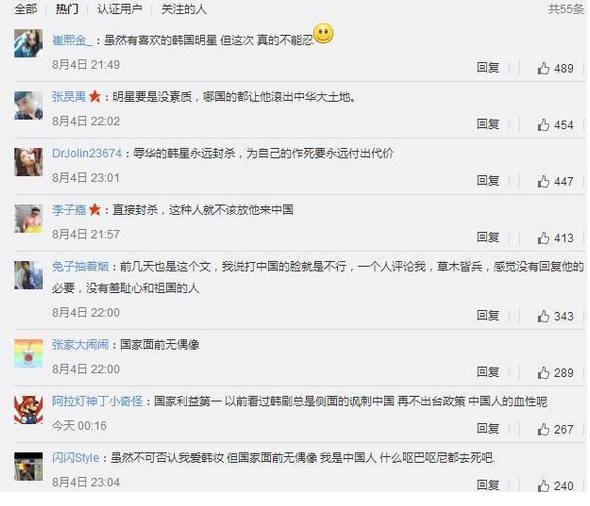Open the 认证用户 tab

[120, 9]
